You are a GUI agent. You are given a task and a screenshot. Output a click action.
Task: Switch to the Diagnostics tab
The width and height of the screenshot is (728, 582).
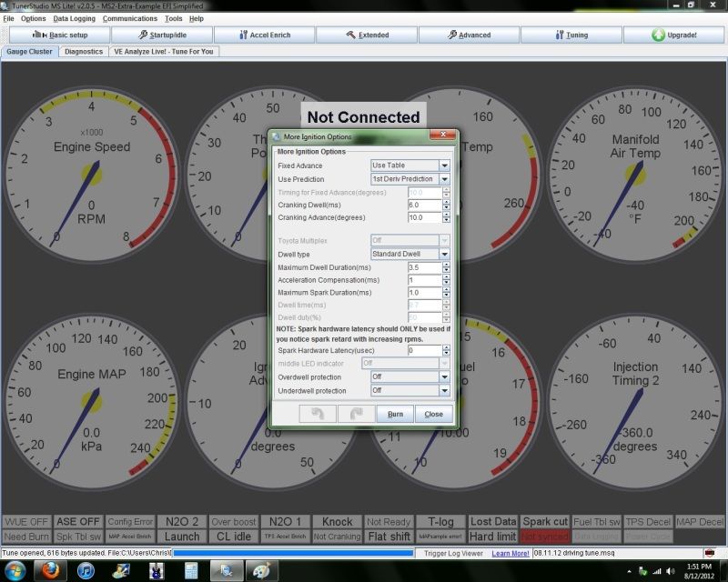(x=84, y=52)
